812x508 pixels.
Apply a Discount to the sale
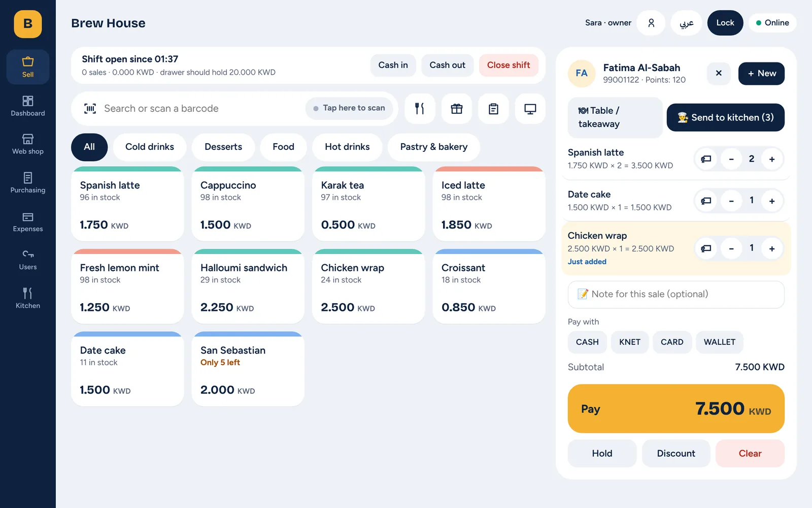(x=676, y=453)
